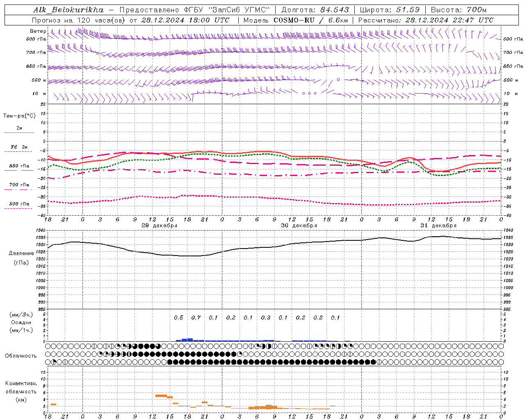Click the 700 гПа temperature legend label
Image resolution: width=525 pixels, height=420 pixels.
click(19, 185)
